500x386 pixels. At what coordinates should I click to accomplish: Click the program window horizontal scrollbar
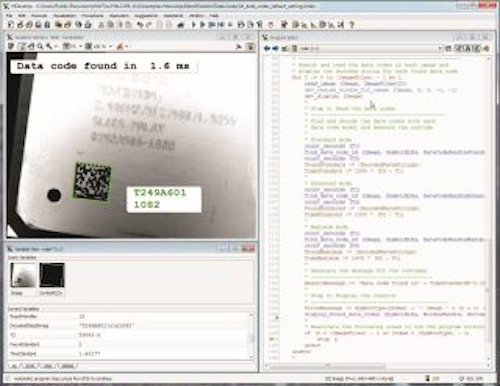pos(327,366)
